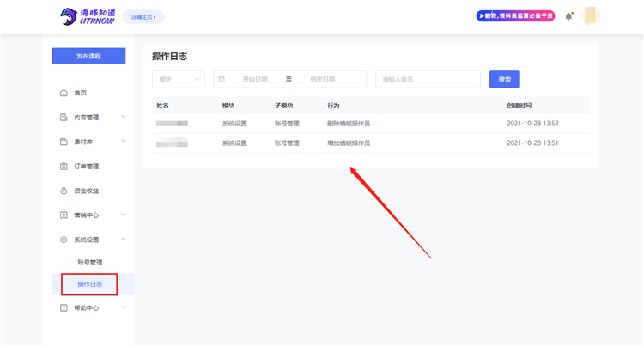Viewport: 644px width, 346px height.
Task: Click the 素材库 folder icon
Action: pos(64,142)
